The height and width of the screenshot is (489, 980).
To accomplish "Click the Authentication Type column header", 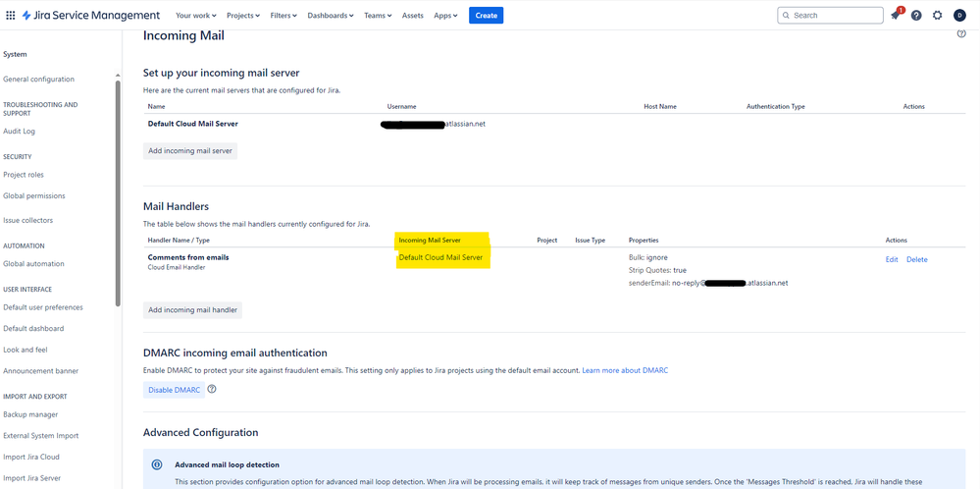I will (776, 107).
